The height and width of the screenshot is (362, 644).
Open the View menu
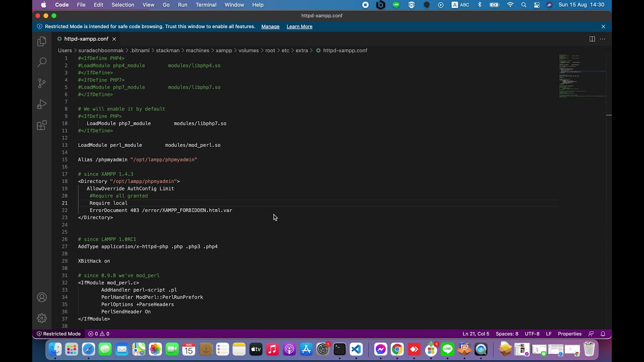(x=148, y=5)
